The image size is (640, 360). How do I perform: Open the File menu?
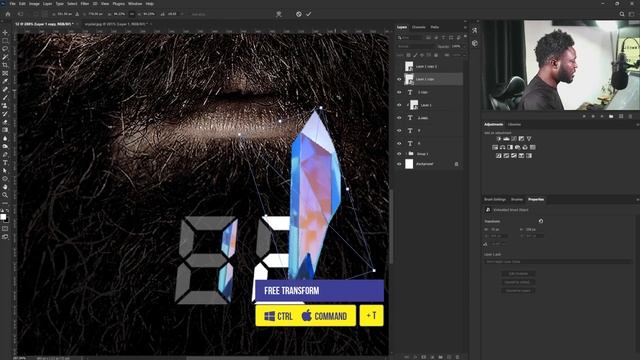pyautogui.click(x=13, y=4)
